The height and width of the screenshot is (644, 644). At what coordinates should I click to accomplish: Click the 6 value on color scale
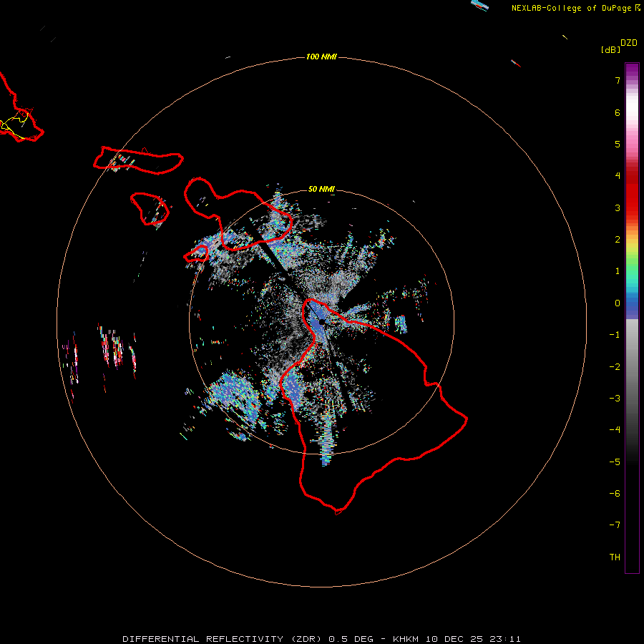pyautogui.click(x=618, y=112)
